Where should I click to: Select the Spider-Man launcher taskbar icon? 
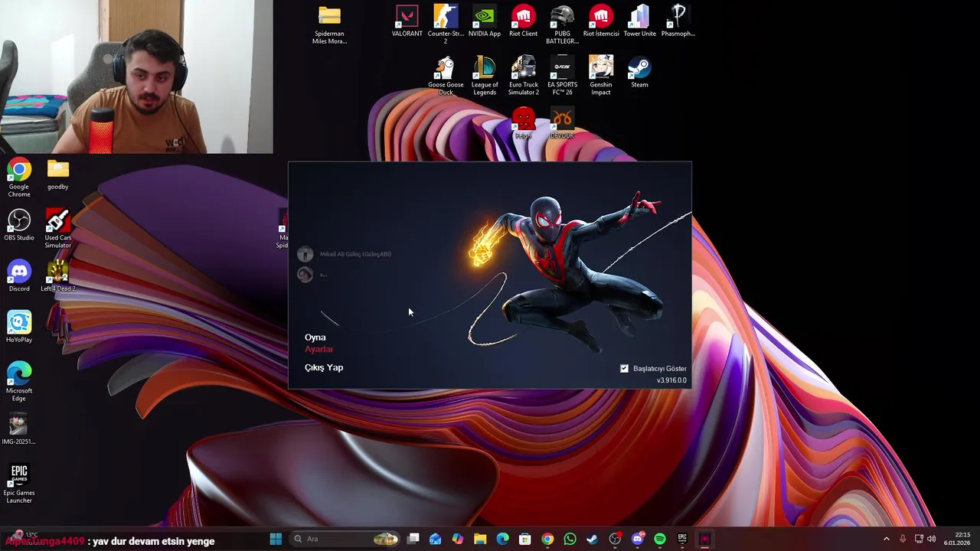coord(704,539)
